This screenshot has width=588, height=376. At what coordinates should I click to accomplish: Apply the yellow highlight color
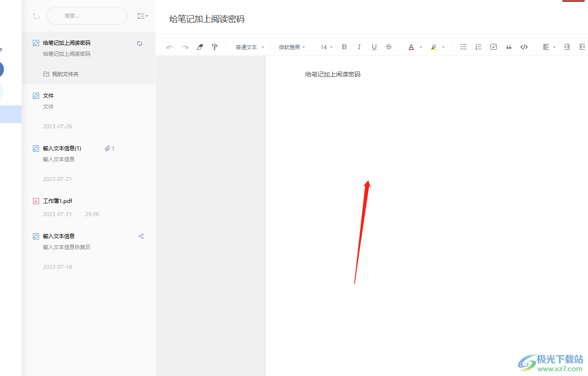click(434, 47)
